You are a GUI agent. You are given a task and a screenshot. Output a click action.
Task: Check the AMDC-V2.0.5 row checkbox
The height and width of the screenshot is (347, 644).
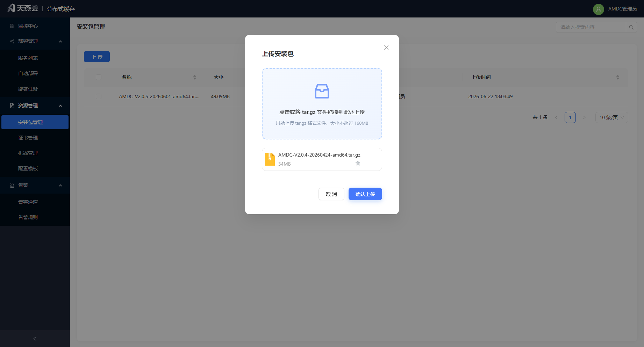tap(99, 96)
